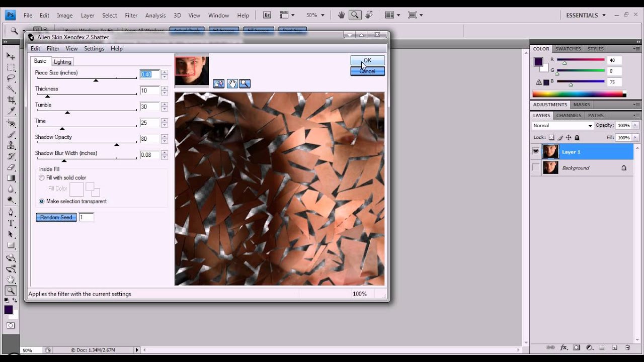Switch to the Lighting tab
This screenshot has width=644, height=362.
pyautogui.click(x=62, y=62)
